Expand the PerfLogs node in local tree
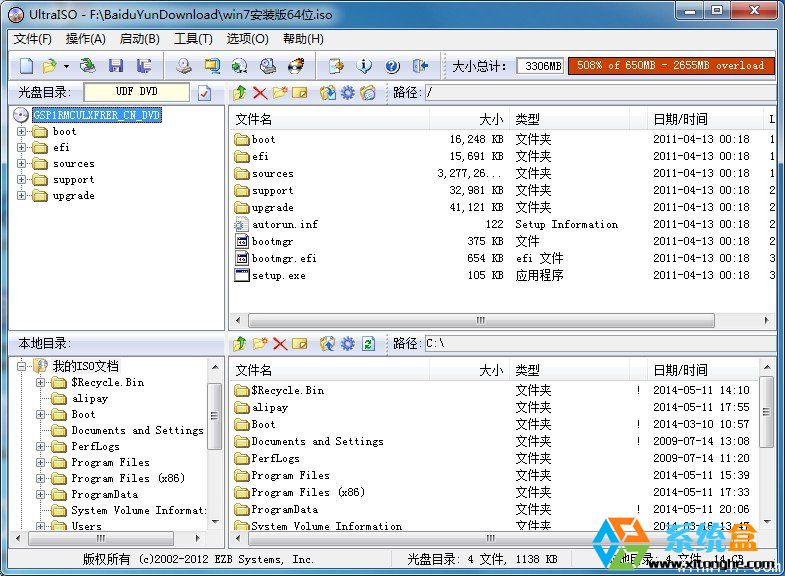Viewport: 785px width, 576px height. tap(41, 446)
